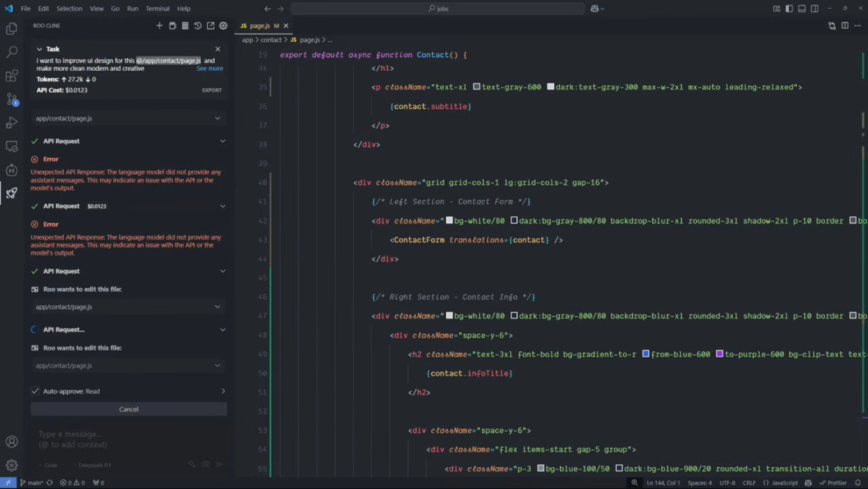Click text-gray-600 color swatch
The image size is (868, 489).
coord(477,87)
